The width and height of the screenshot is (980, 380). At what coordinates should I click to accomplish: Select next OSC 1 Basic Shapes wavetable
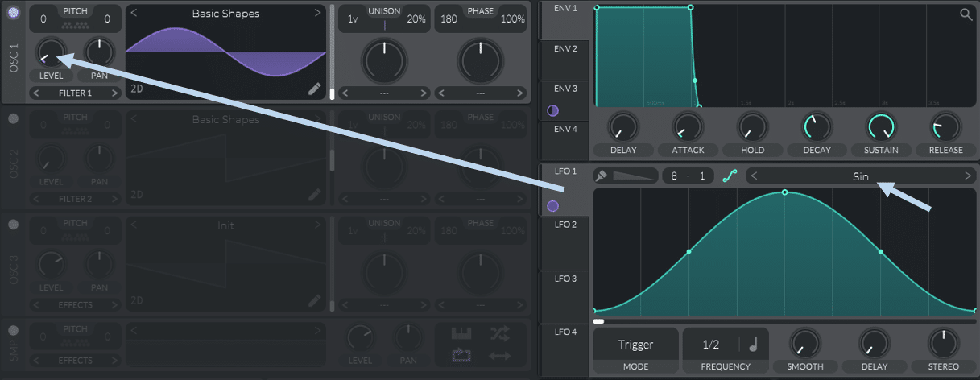[319, 14]
